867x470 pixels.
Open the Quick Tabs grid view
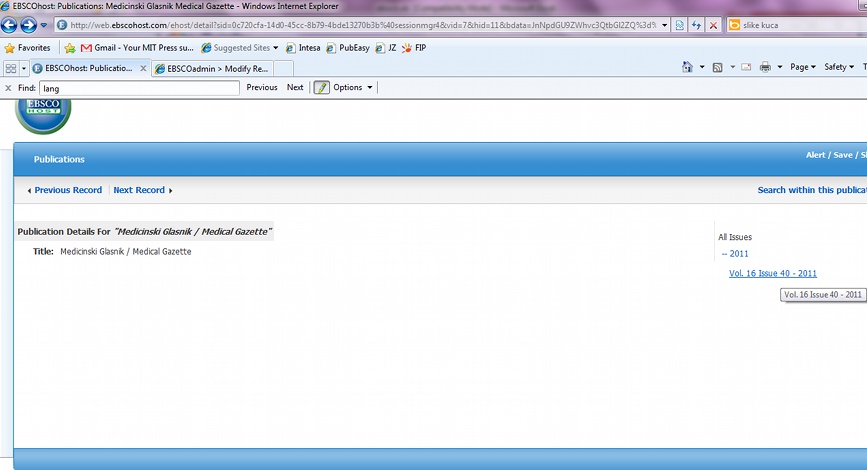(x=11, y=68)
